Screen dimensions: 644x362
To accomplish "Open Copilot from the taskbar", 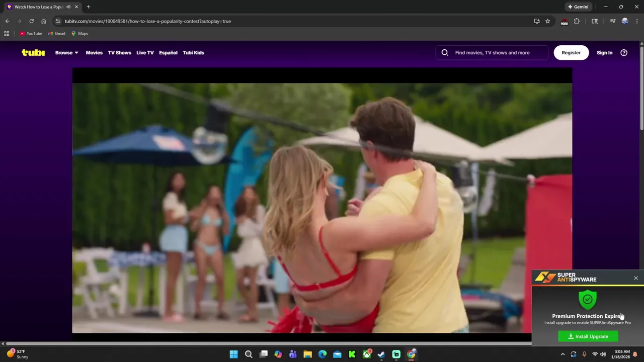I will (x=278, y=354).
